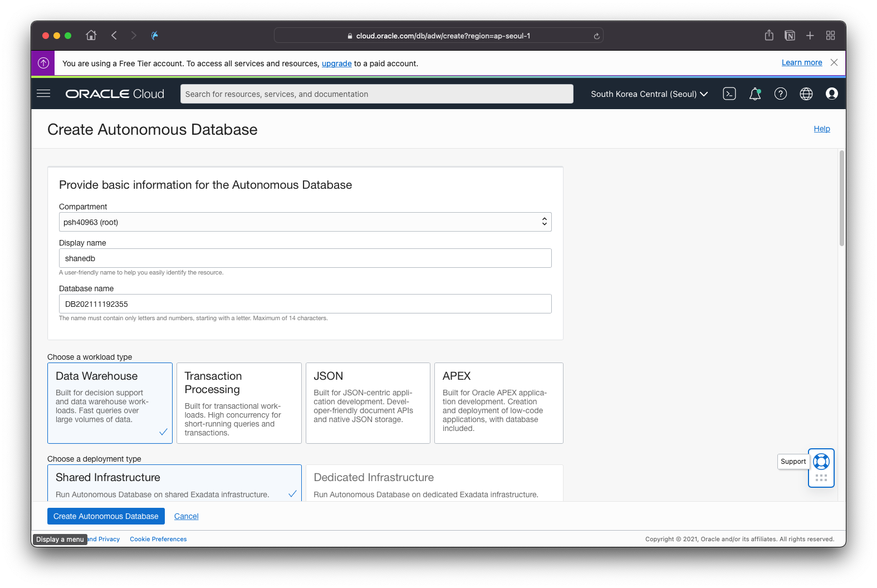This screenshot has height=588, width=877.
Task: Click the Database name input field
Action: tap(305, 304)
